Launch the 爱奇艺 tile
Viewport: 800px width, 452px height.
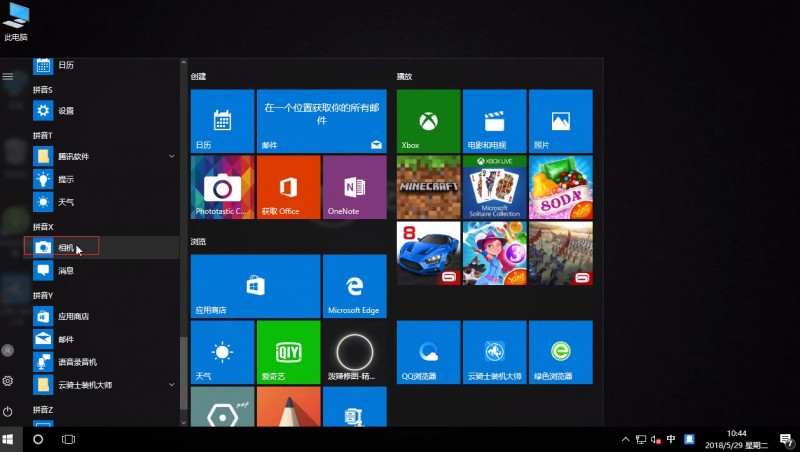coord(289,352)
